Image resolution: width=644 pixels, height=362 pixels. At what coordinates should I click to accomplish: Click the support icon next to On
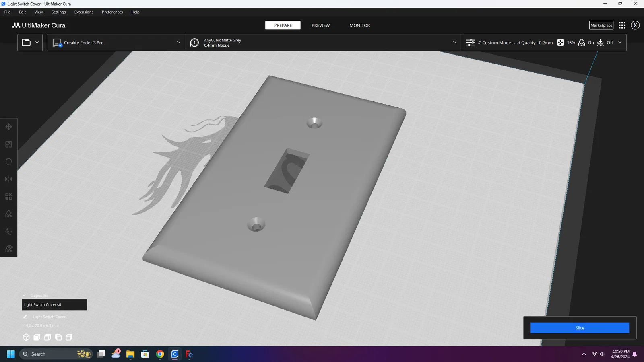click(x=582, y=43)
